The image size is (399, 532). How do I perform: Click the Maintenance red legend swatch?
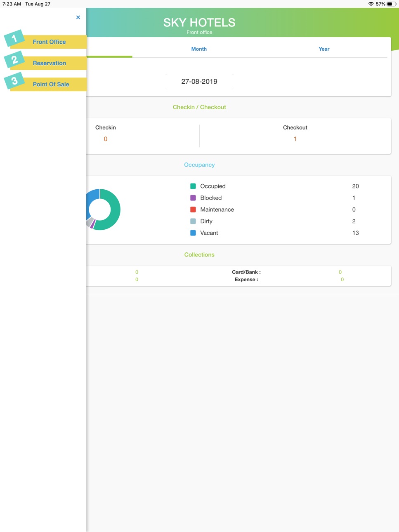click(193, 210)
